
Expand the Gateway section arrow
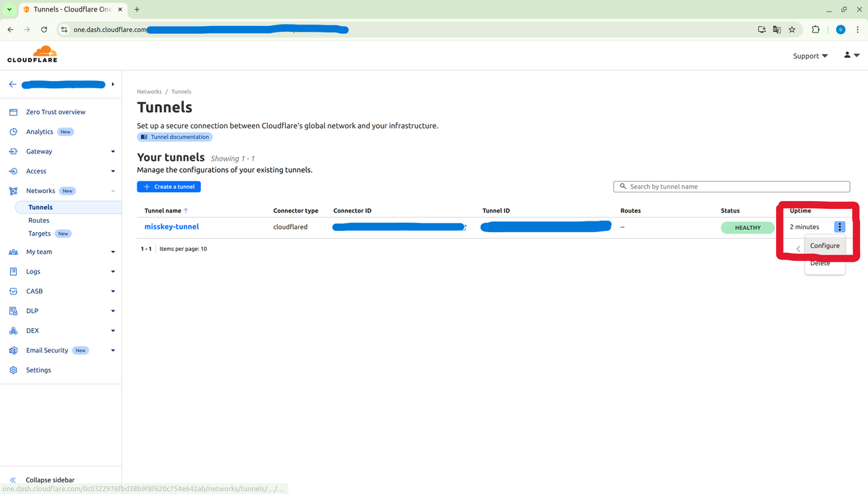tap(113, 152)
